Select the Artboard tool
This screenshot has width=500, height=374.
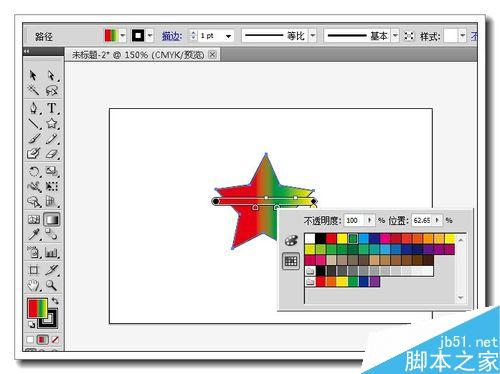[33, 270]
